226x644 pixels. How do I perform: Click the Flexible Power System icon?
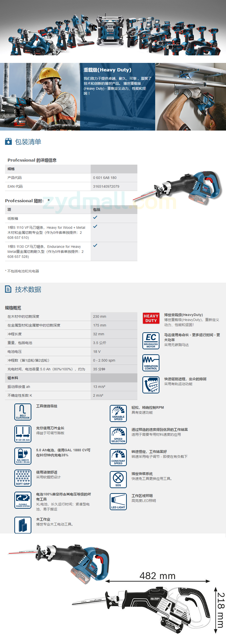click(x=23, y=500)
